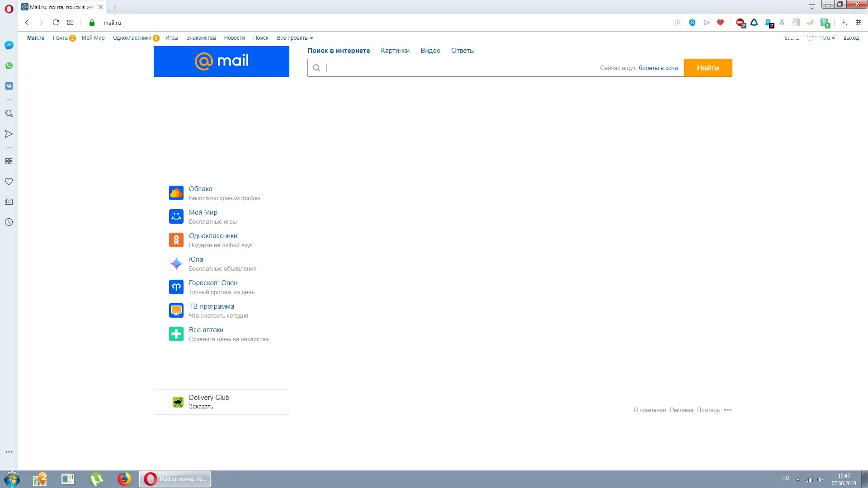Click the Одноклассники orange icon
The height and width of the screenshot is (488, 868).
click(x=176, y=240)
